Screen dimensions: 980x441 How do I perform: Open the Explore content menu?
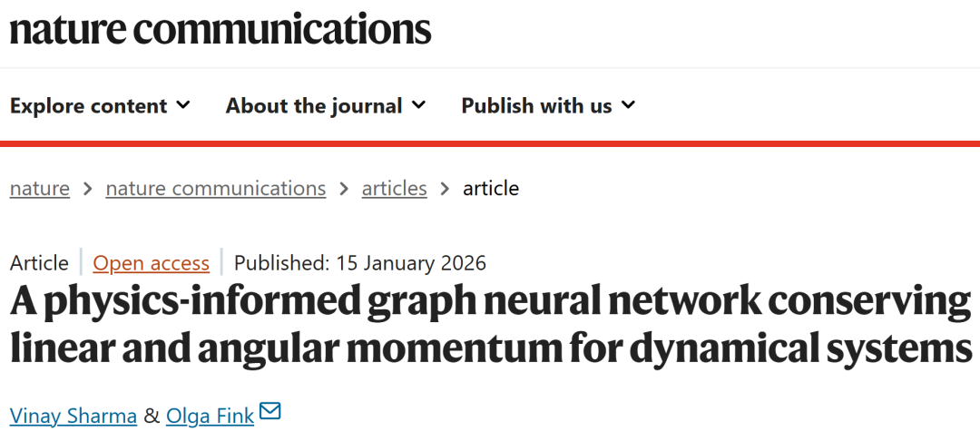coord(89,106)
